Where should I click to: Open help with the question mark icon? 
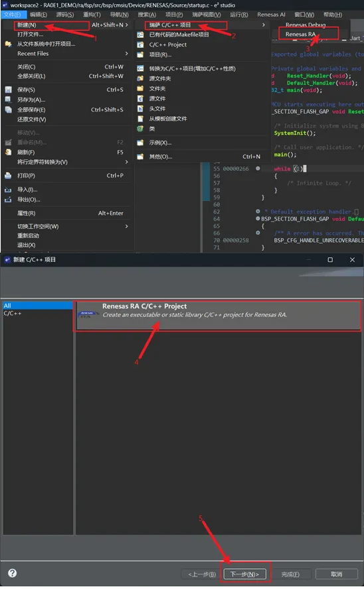tap(13, 573)
